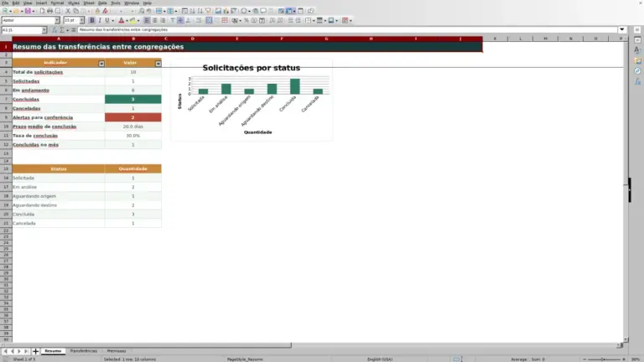Click the Solicitações por status chart
The image size is (644, 362).
point(252,101)
